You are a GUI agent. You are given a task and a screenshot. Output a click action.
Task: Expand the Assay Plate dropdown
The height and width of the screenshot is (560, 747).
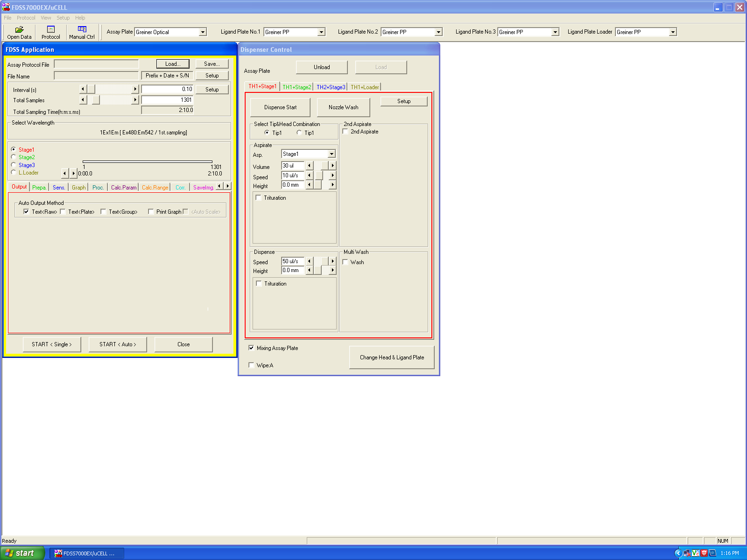pyautogui.click(x=203, y=32)
